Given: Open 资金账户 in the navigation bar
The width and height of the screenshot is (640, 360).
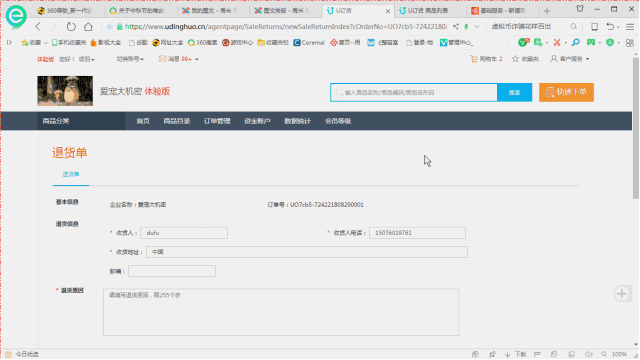Looking at the screenshot, I should (x=257, y=121).
